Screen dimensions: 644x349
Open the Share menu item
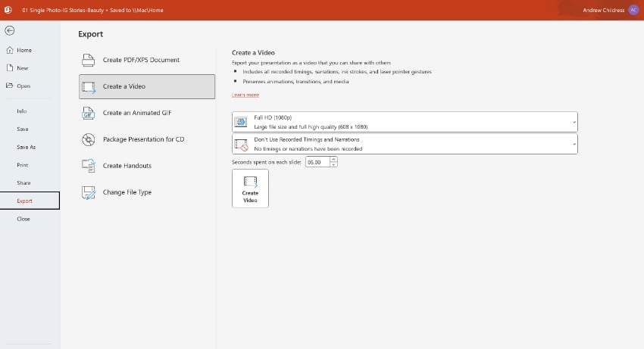click(x=23, y=183)
